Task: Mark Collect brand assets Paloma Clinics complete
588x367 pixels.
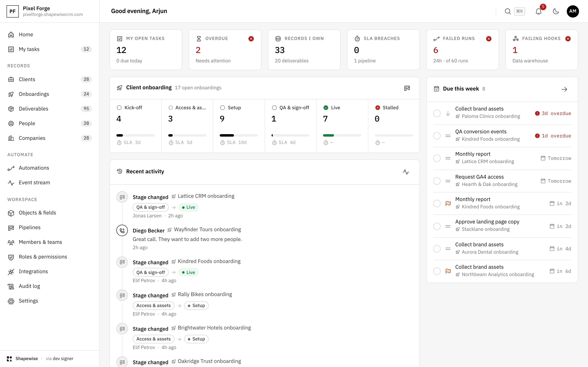Action: [437, 113]
